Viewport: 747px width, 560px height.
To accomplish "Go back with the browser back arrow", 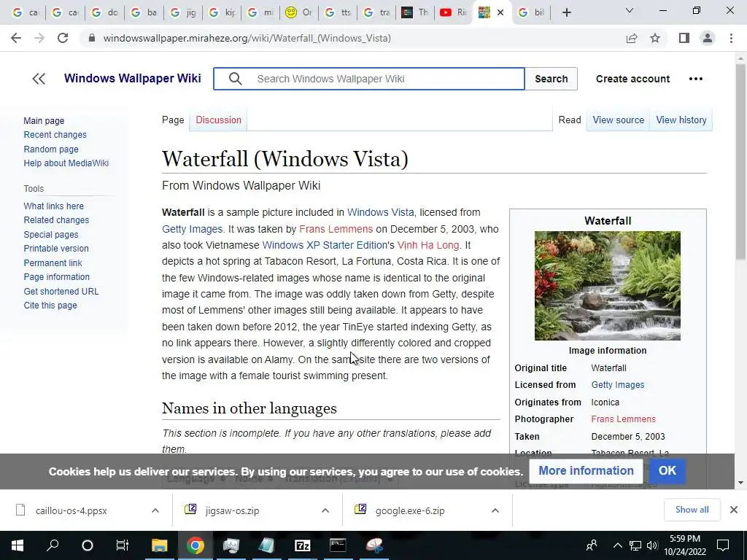I will [x=16, y=38].
